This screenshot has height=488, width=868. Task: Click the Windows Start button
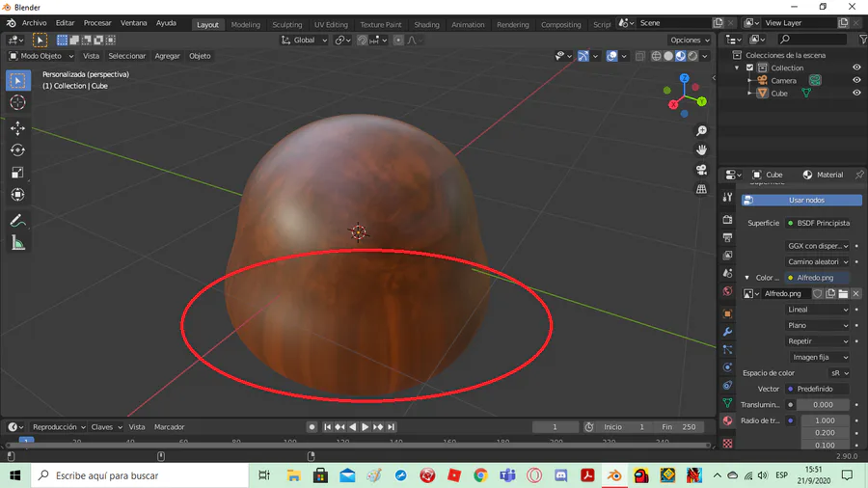[14, 475]
